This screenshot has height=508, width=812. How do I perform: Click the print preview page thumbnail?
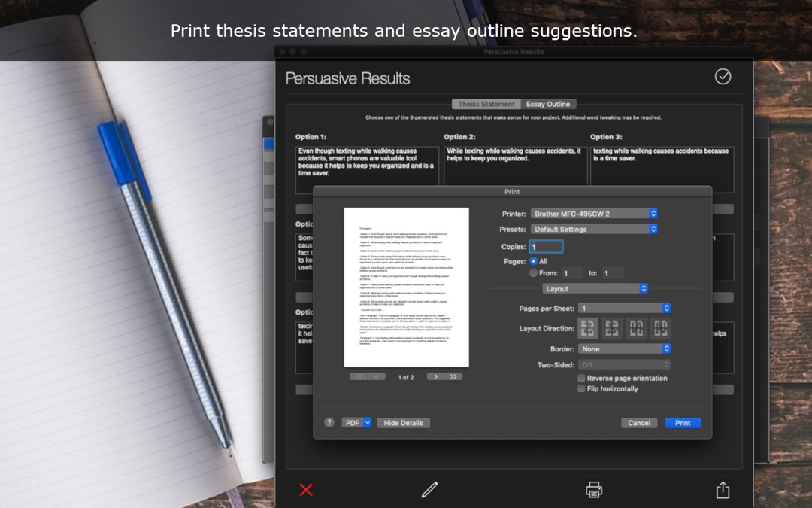click(407, 287)
